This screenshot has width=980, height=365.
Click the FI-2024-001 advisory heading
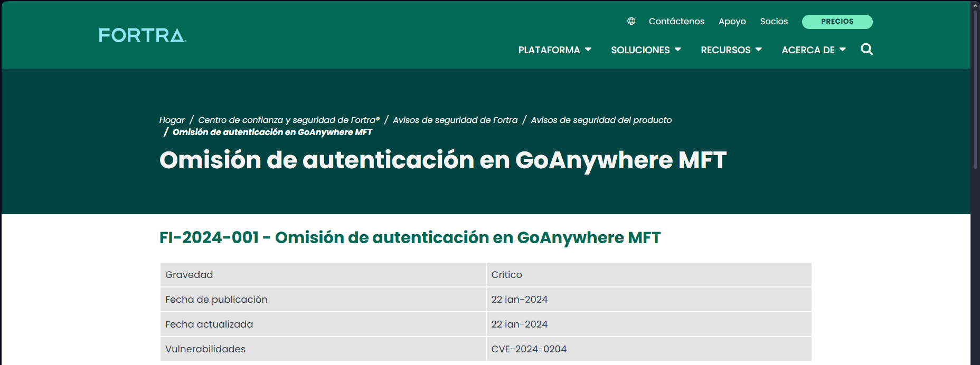pos(410,237)
